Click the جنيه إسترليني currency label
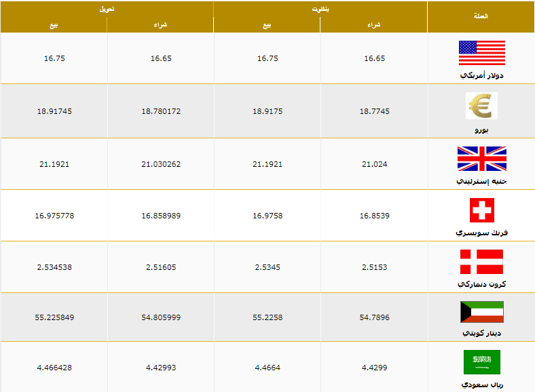Screen dimensions: 535x392 [482, 181]
